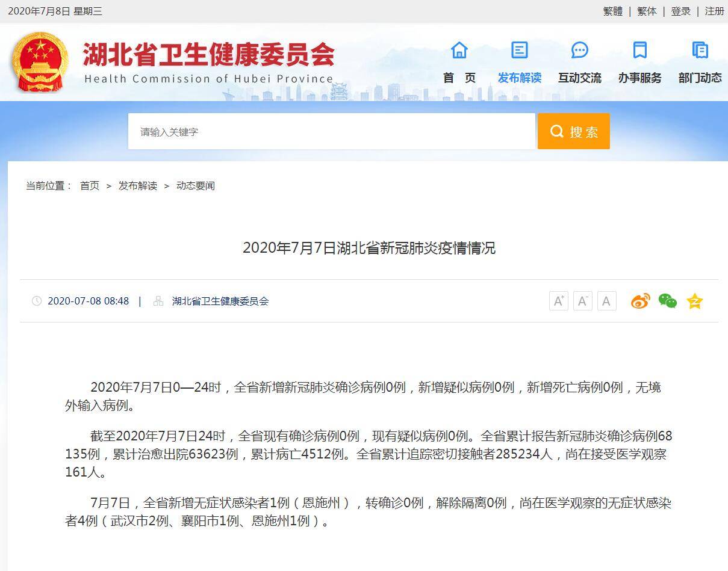Image resolution: width=728 pixels, height=571 pixels.
Task: Switch to the 部门动态 section
Action: (700, 78)
